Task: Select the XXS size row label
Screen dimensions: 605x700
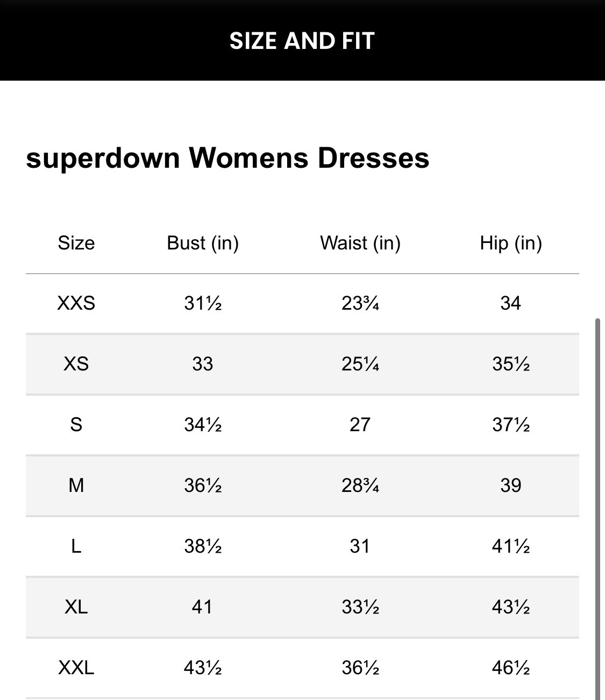Action: point(76,303)
